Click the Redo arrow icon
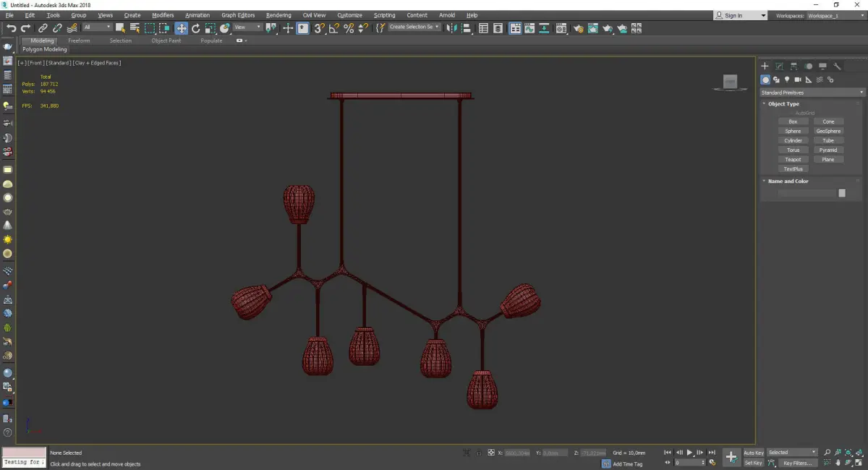Screen dimensions: 868x470 25,28
